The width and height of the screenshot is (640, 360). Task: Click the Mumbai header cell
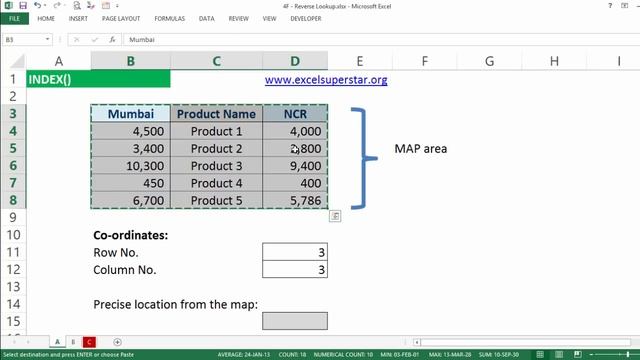(x=131, y=113)
